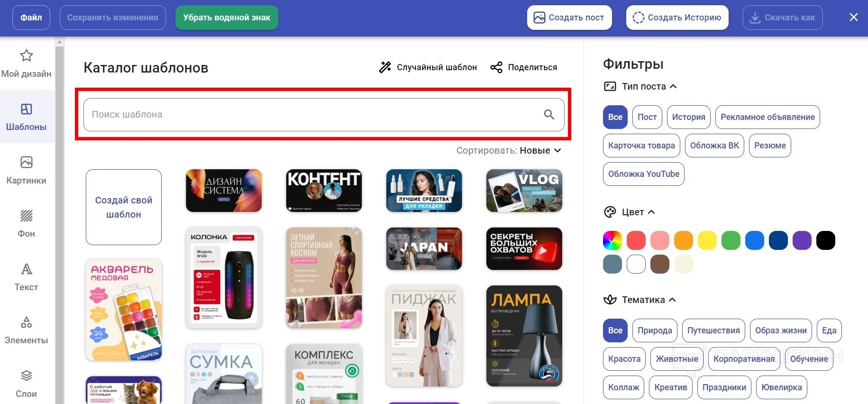Click the palette icon beside Цвет

click(x=610, y=212)
